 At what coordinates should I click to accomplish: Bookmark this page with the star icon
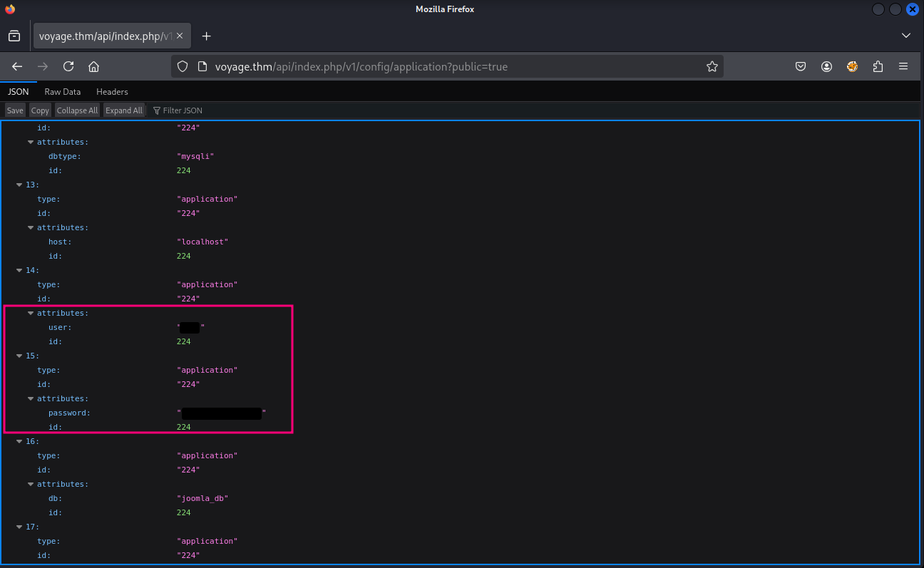click(712, 66)
